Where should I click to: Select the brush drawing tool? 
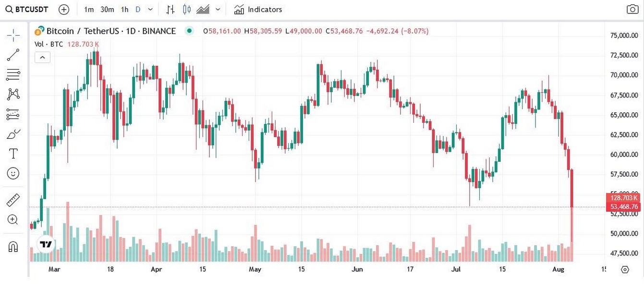click(x=13, y=134)
